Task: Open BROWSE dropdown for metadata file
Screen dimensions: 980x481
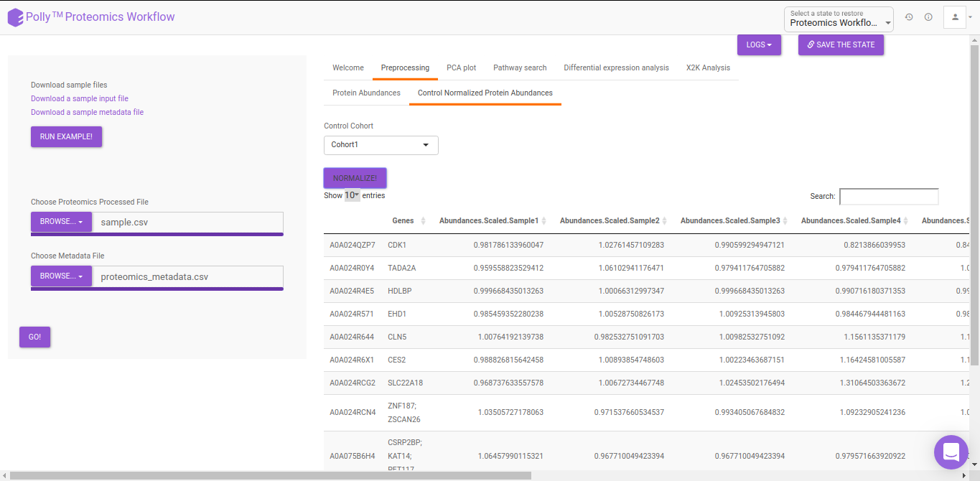Action: click(61, 276)
